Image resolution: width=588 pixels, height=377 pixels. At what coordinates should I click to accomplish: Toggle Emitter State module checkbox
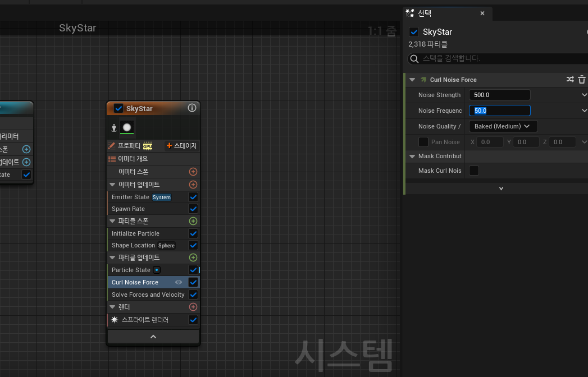pyautogui.click(x=193, y=197)
